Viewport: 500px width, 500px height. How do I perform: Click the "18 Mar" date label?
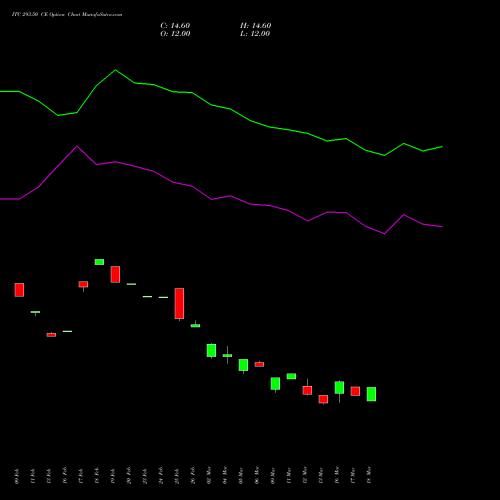[369, 475]
